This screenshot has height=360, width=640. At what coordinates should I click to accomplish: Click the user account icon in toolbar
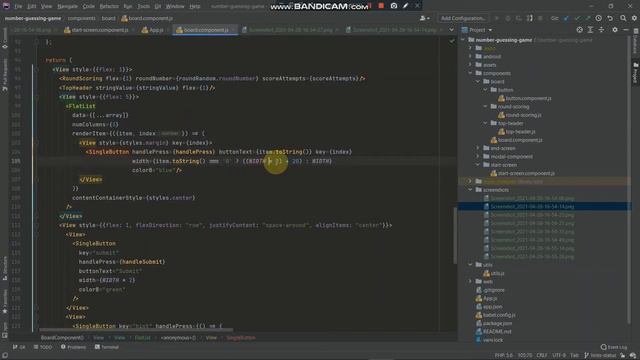click(x=424, y=18)
